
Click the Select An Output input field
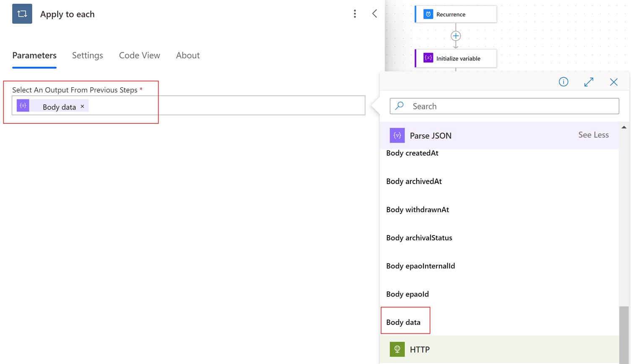(x=188, y=105)
